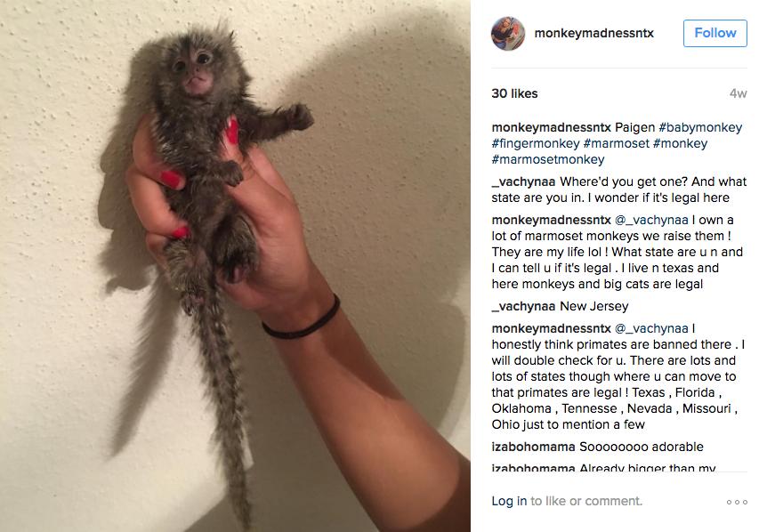Open @_vachynaa mention in Texas reply
Image resolution: width=767 pixels, height=532 pixels.
[651, 220]
